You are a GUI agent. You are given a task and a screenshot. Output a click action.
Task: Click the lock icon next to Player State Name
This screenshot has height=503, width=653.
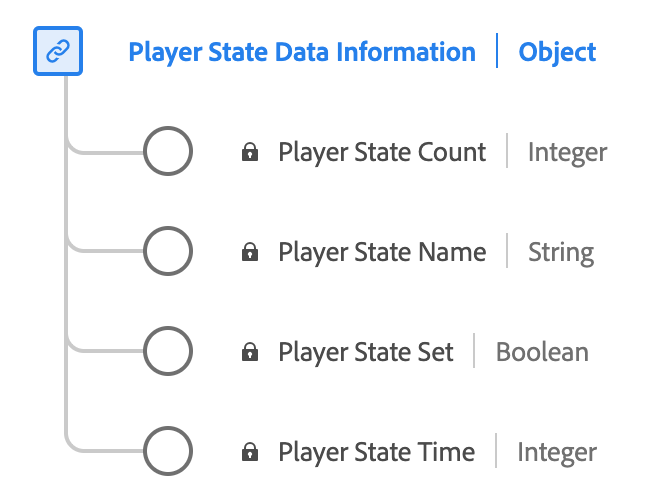tap(250, 253)
